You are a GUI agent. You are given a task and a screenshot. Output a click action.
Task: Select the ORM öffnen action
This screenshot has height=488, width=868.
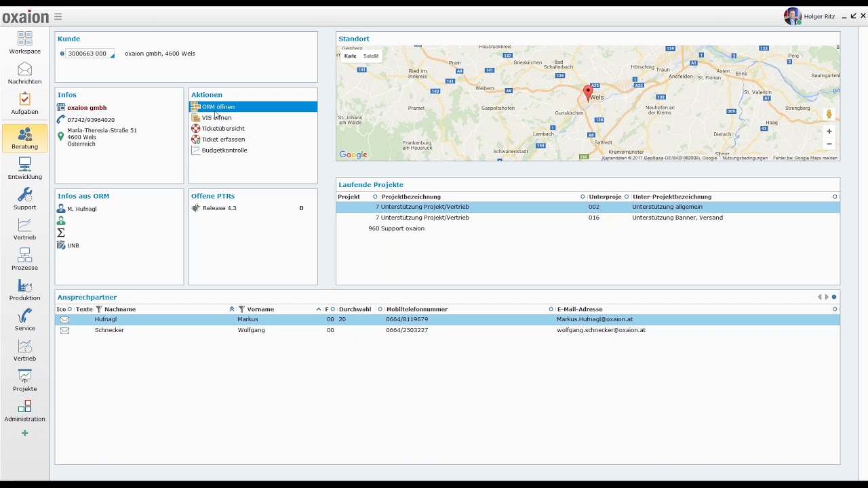[253, 106]
